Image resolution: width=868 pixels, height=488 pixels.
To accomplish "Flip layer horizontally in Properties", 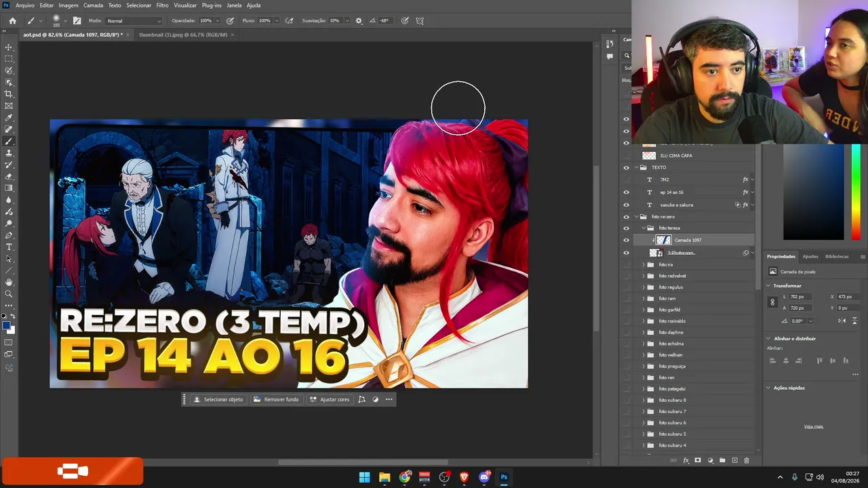I will click(x=842, y=321).
